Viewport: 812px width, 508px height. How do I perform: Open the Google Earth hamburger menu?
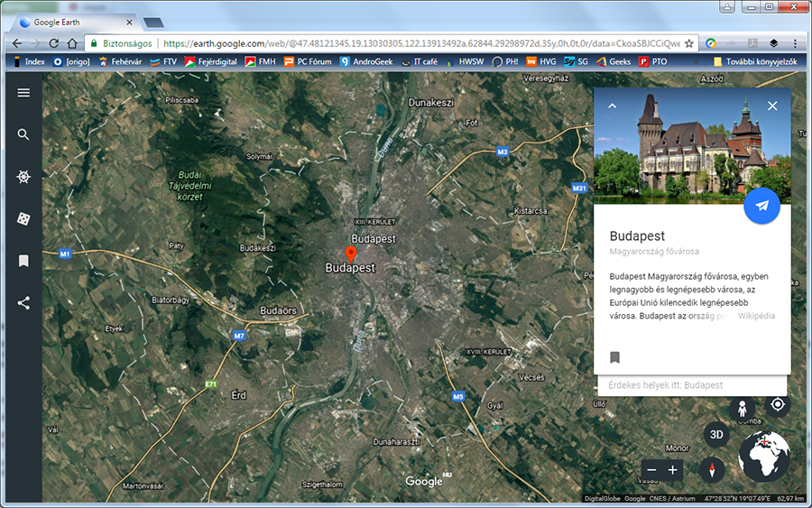point(23,93)
